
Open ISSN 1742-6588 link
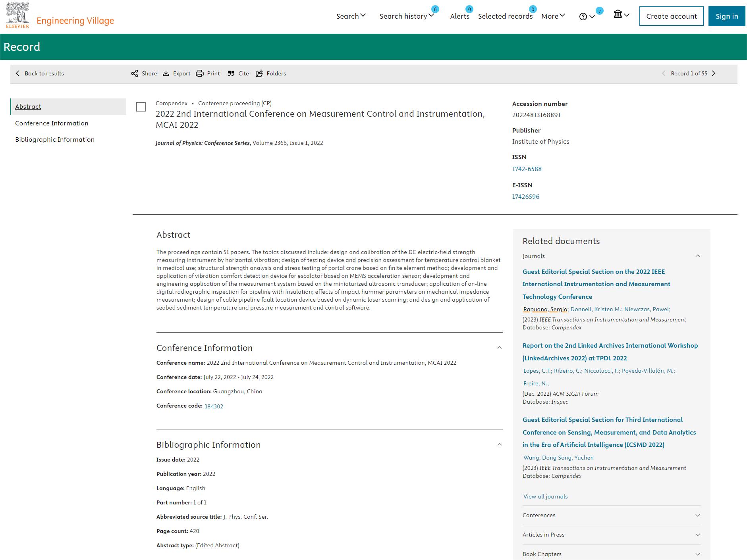[x=527, y=169]
